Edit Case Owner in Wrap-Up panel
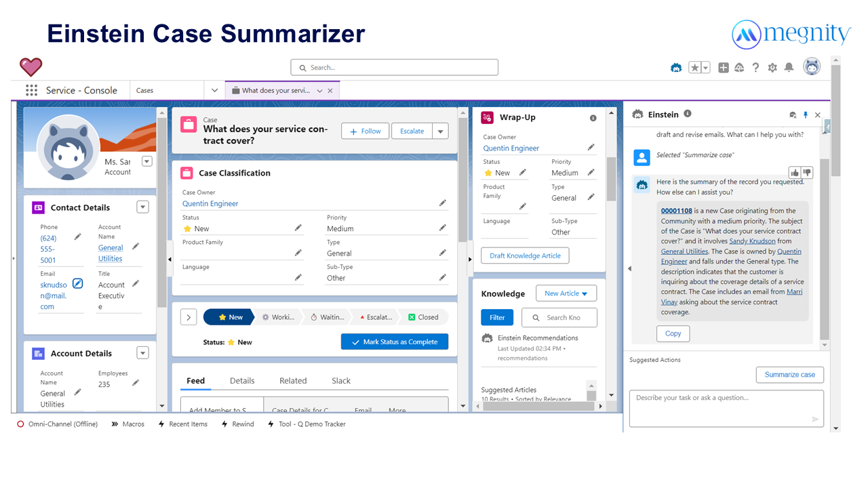This screenshot has width=868, height=488. [x=591, y=147]
